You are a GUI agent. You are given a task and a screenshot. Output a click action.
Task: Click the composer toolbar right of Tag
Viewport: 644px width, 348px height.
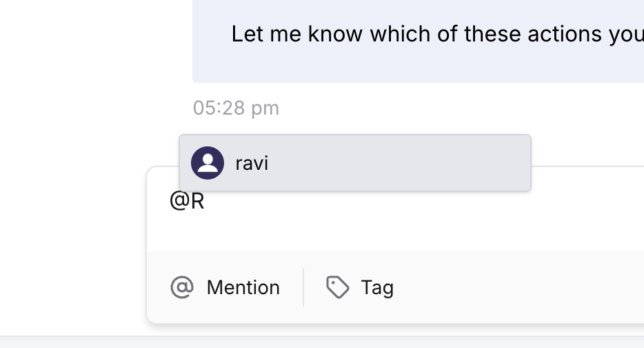[517, 287]
